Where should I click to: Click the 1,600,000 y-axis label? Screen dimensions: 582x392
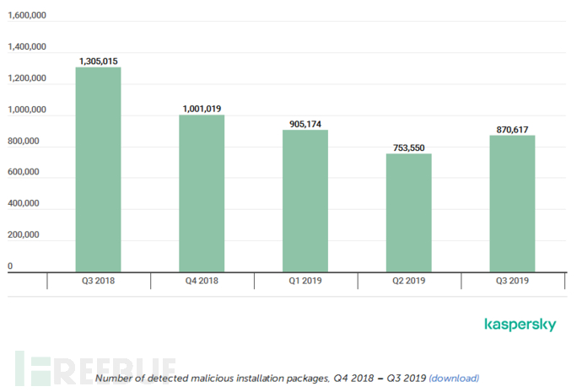point(27,16)
